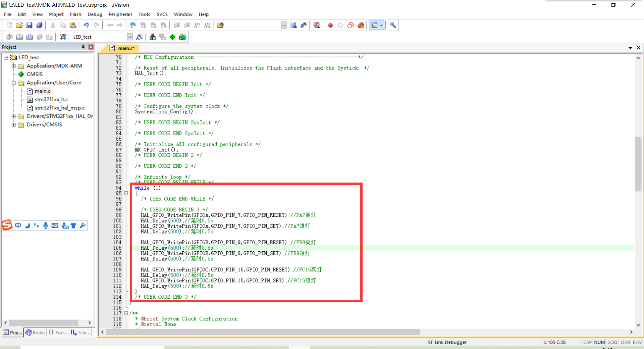Select stm32f1xx_hal_msp.c in the project tree
Viewport: 644px width, 349px height.
click(60, 108)
